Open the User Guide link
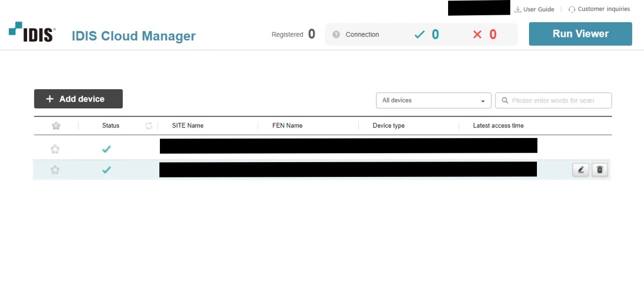The height and width of the screenshot is (308, 644). click(x=538, y=9)
